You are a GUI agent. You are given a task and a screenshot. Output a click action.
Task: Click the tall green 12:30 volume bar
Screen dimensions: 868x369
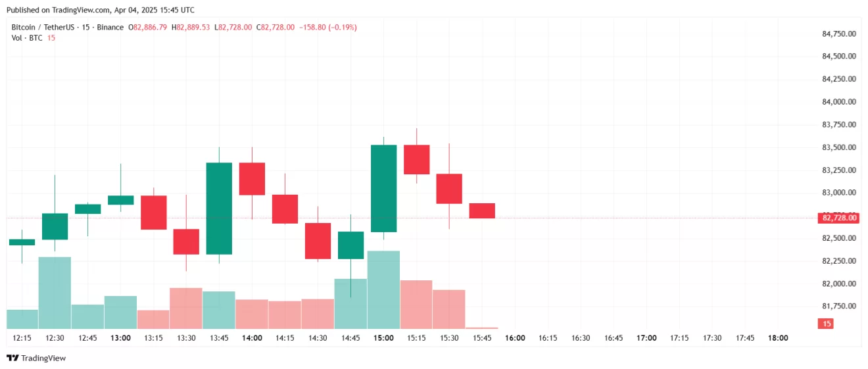55,293
